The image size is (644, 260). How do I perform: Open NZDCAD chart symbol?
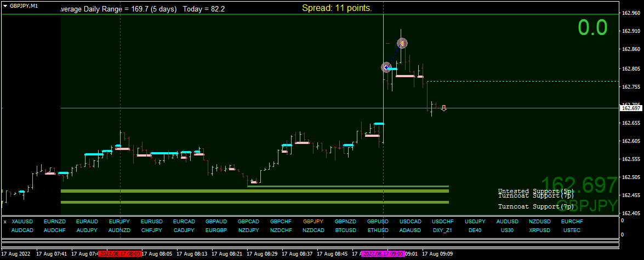click(x=314, y=230)
